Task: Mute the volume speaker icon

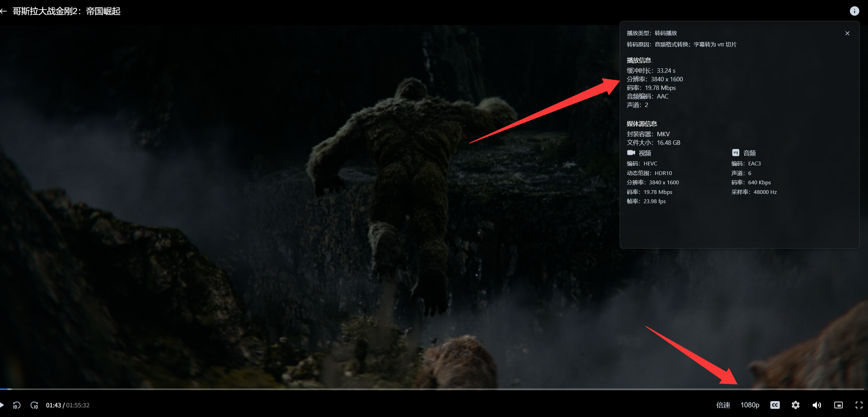Action: click(817, 405)
